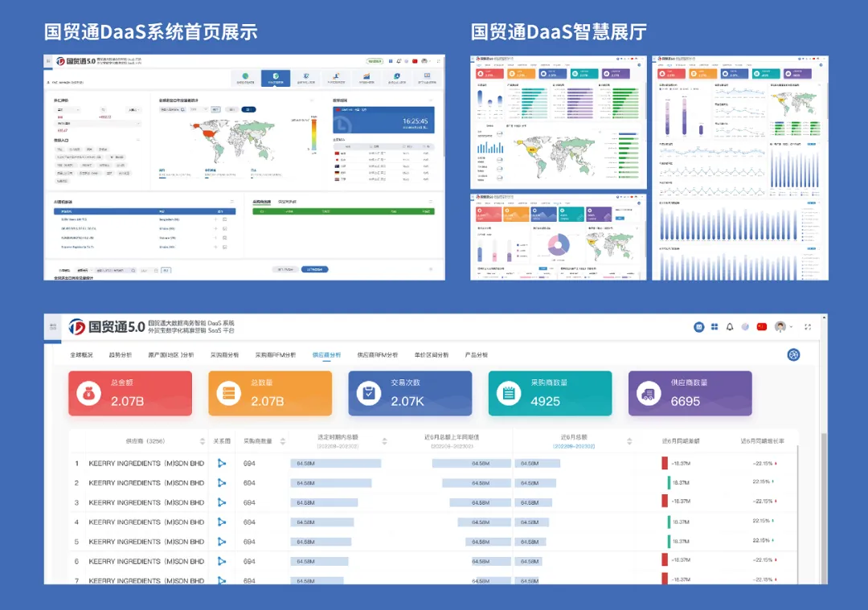Image resolution: width=868 pixels, height=610 pixels.
Task: Click the clipboard check icon on the 交易次数 card
Action: (x=369, y=394)
